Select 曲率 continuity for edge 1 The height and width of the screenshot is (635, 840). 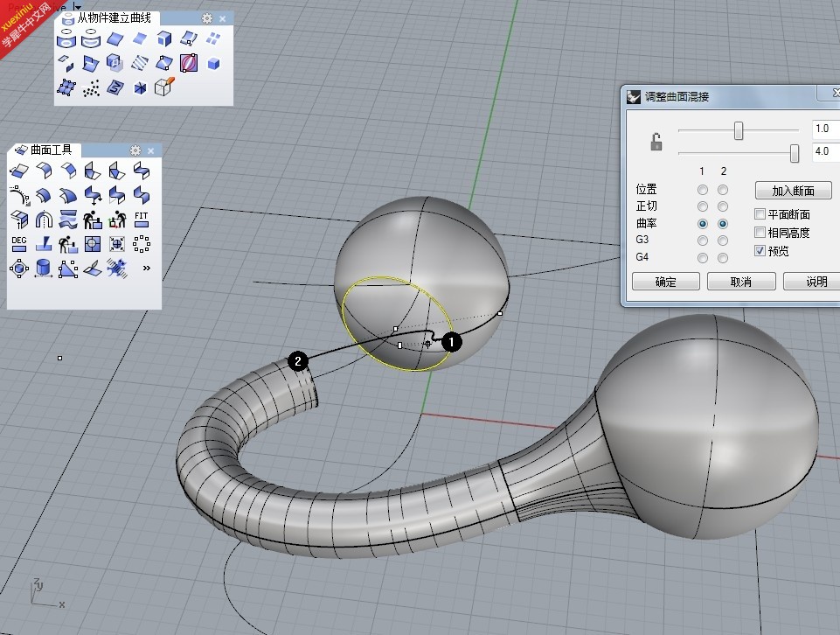pyautogui.click(x=702, y=223)
